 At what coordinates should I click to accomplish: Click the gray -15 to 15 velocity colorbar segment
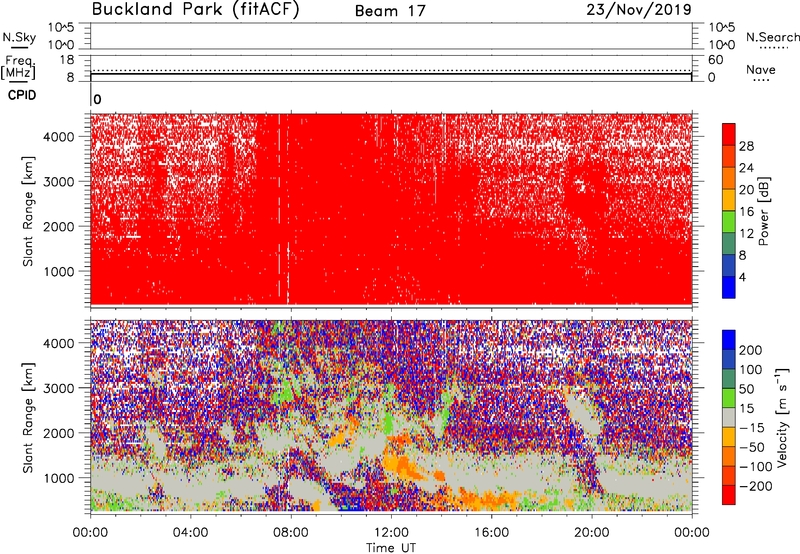[729, 418]
